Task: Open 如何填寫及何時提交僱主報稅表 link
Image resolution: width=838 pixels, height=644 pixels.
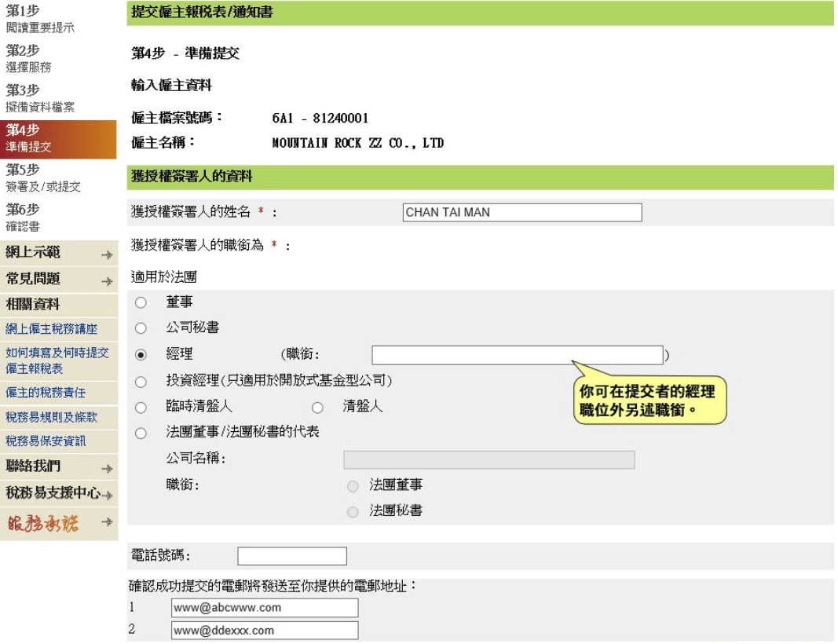Action: [x=57, y=360]
